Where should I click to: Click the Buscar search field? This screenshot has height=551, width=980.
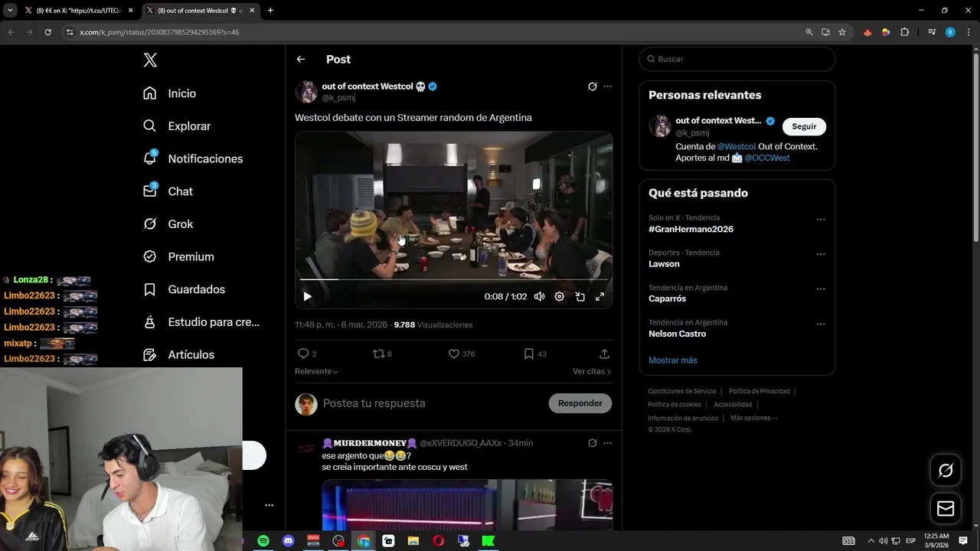point(737,59)
